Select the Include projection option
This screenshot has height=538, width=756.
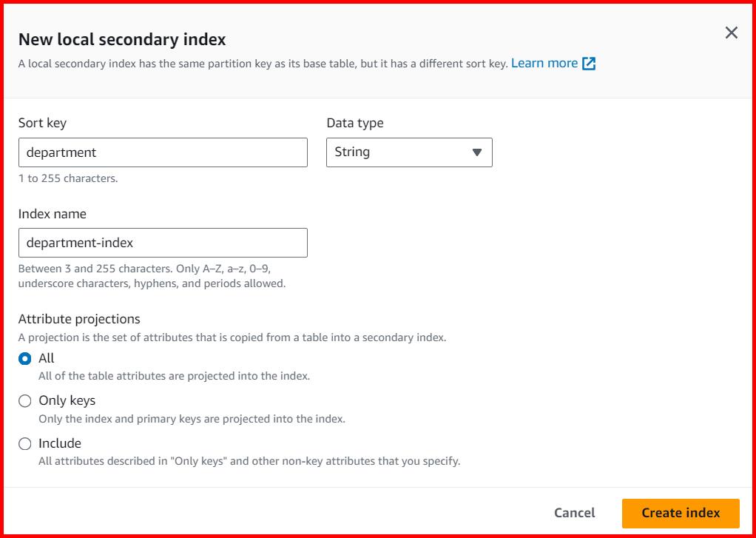pos(24,443)
